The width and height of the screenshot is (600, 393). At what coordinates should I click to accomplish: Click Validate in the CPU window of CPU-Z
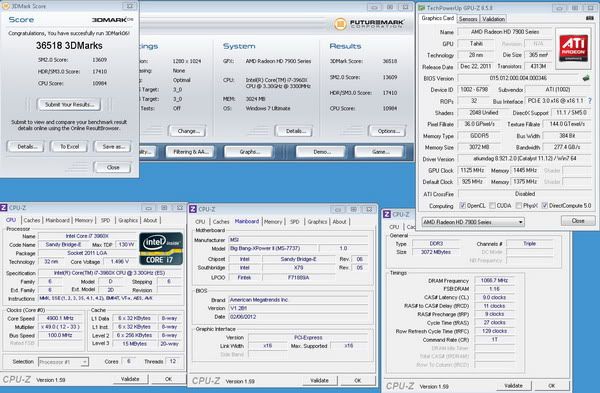pos(130,379)
